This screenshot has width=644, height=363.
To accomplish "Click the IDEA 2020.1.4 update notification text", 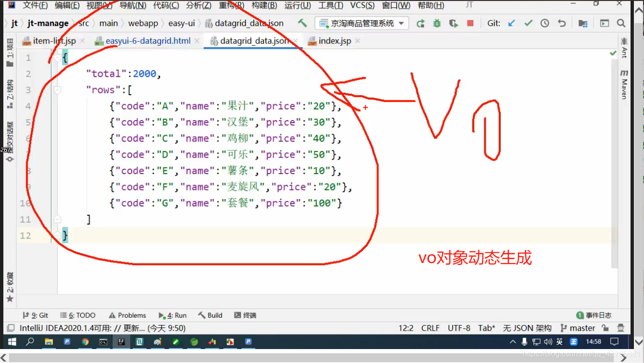I will click(x=102, y=328).
